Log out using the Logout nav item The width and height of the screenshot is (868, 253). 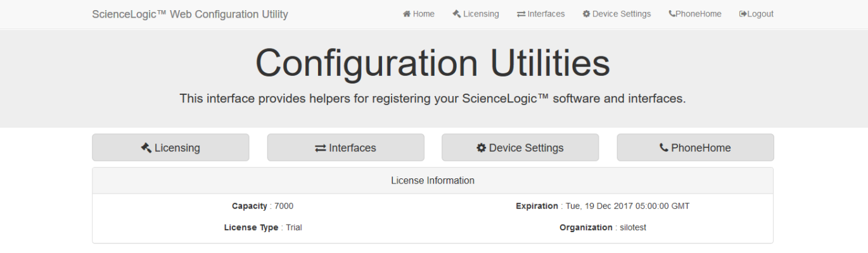pyautogui.click(x=756, y=14)
